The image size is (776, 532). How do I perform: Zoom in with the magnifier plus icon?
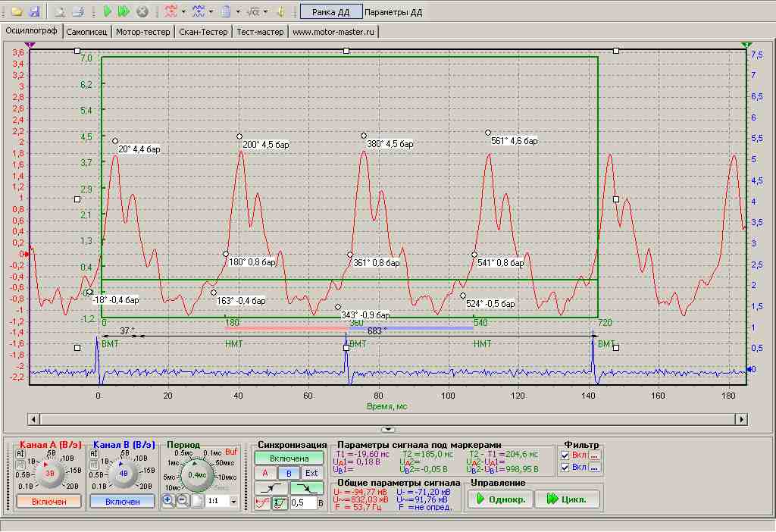pos(168,501)
